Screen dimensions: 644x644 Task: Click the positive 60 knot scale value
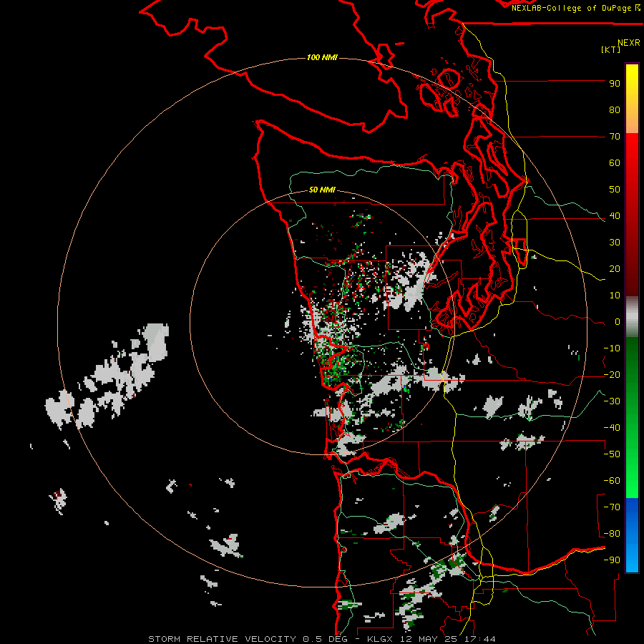(615, 163)
